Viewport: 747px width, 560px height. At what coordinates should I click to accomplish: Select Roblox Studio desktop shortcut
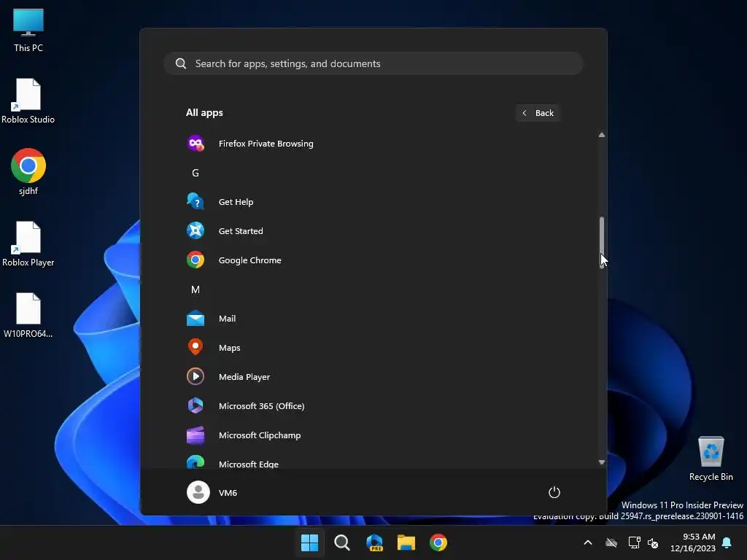pyautogui.click(x=28, y=101)
